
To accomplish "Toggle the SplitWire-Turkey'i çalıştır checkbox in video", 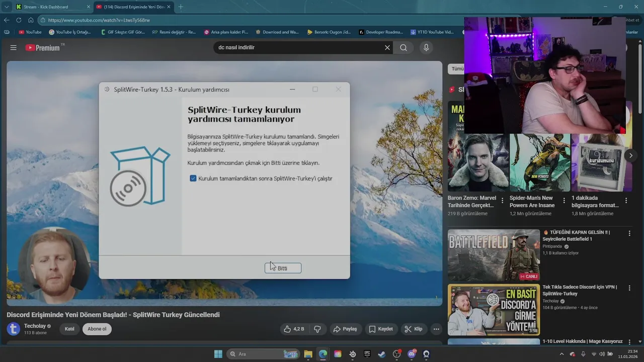I will click(x=193, y=178).
